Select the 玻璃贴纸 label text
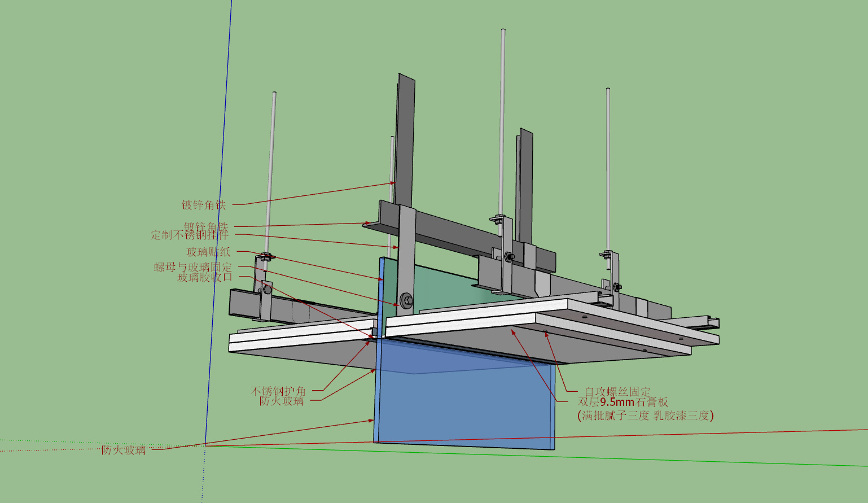Viewport: 868px width, 503px height. [x=208, y=252]
